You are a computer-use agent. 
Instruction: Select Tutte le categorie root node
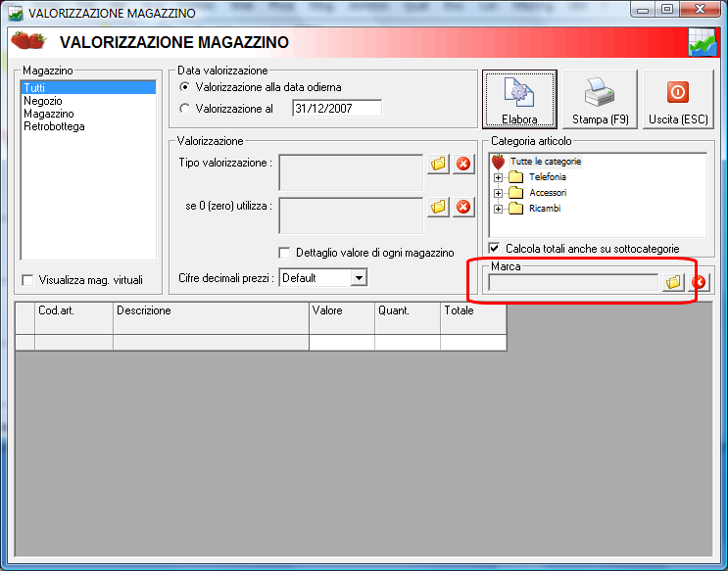(546, 162)
